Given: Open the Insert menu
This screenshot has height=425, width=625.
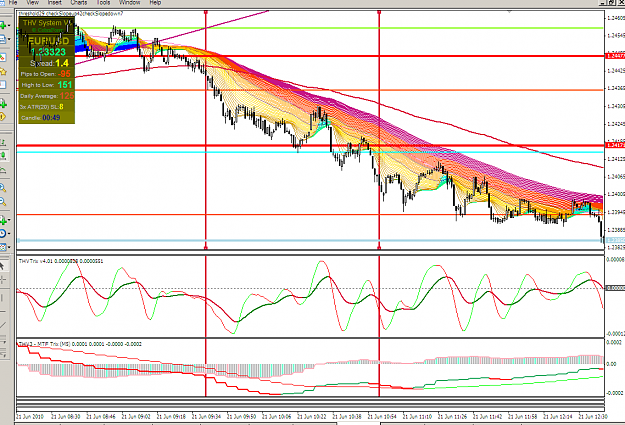Looking at the screenshot, I should [x=55, y=2].
